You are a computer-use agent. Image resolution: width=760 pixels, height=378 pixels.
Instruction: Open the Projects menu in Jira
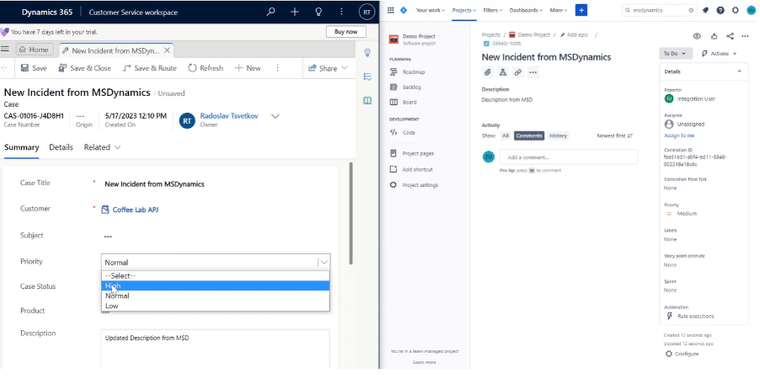coord(464,10)
